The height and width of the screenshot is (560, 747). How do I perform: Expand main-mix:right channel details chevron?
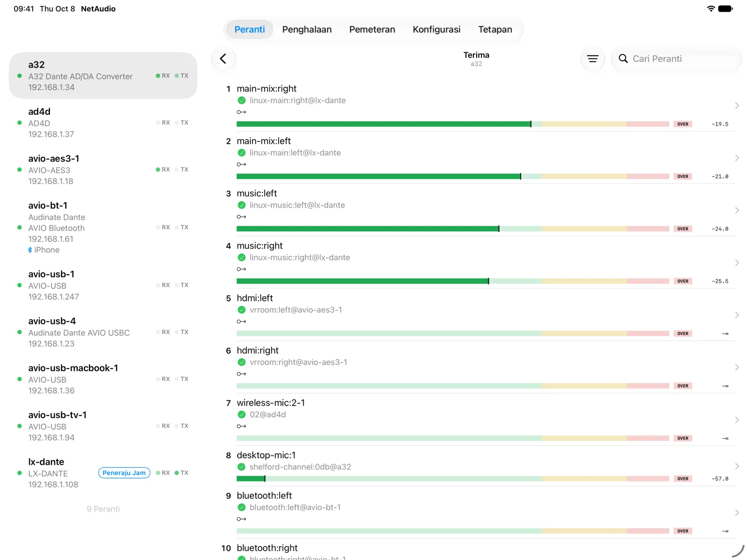tap(737, 106)
